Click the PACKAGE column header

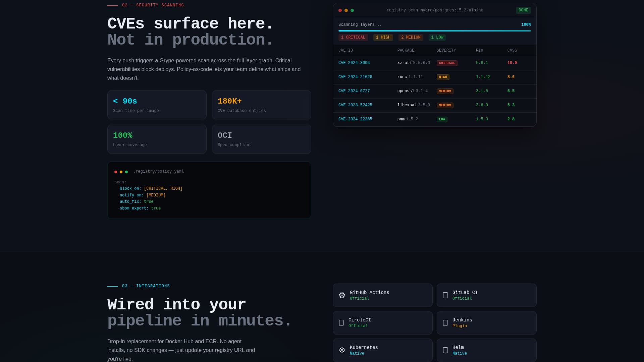tap(406, 51)
